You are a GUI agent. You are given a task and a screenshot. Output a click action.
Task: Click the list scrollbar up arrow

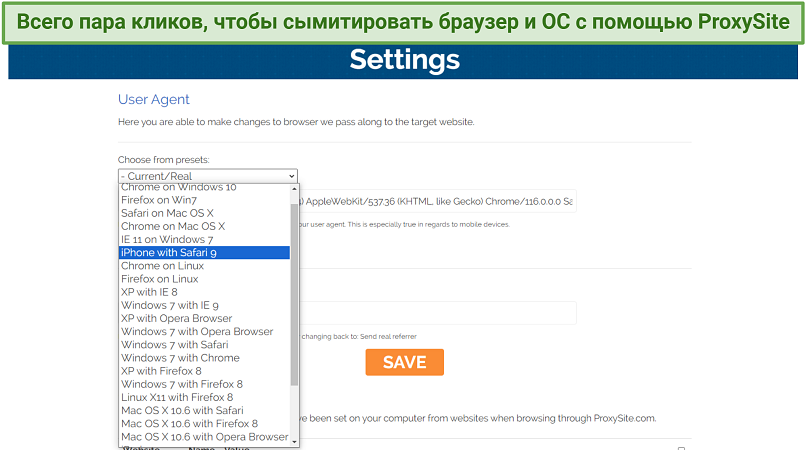click(295, 189)
